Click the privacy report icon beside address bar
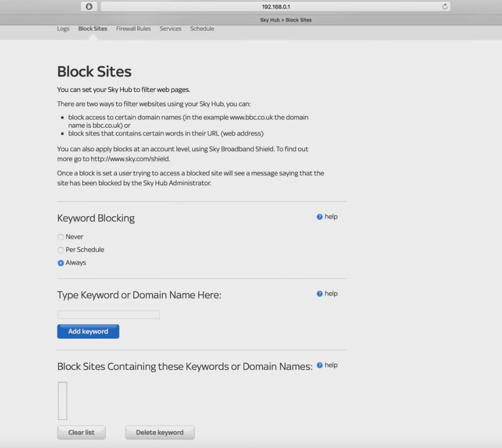502x448 pixels. pyautogui.click(x=89, y=7)
